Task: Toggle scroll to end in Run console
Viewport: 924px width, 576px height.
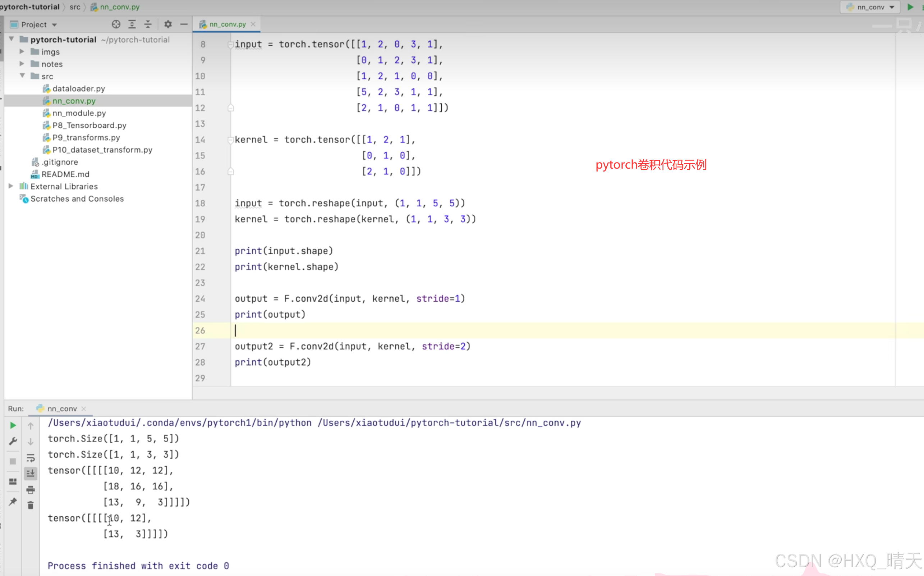Action: click(31, 474)
